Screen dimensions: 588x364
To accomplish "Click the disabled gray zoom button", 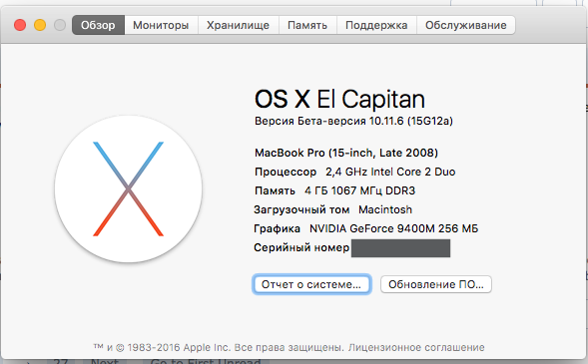I will click(60, 25).
